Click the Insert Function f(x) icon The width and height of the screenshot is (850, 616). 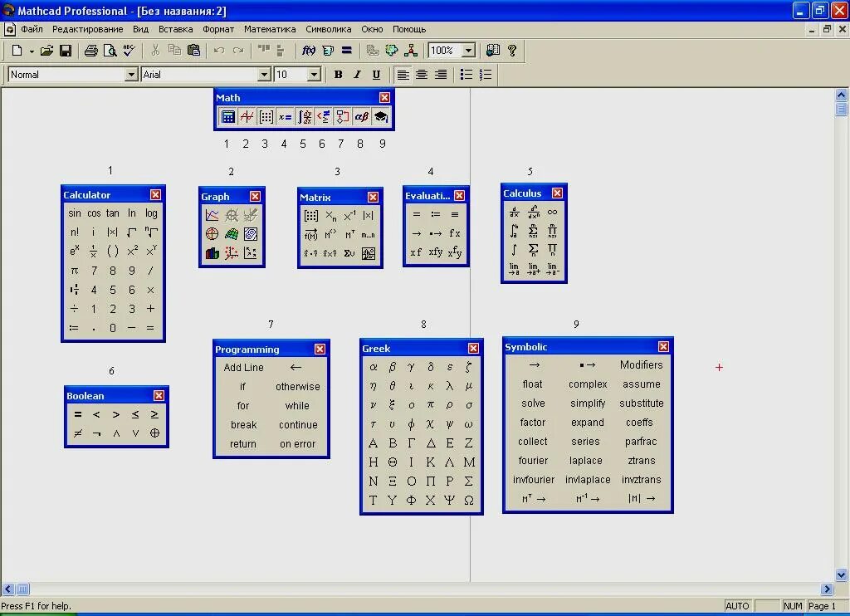[309, 51]
